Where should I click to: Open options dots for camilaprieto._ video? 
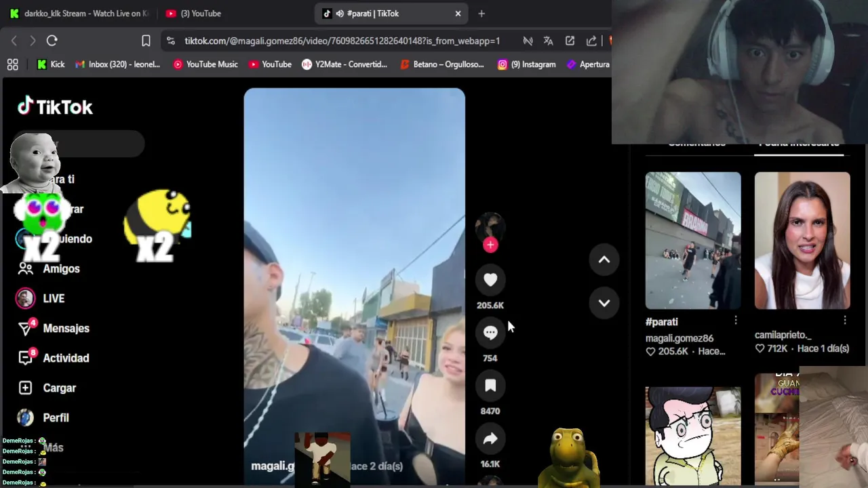click(x=845, y=320)
